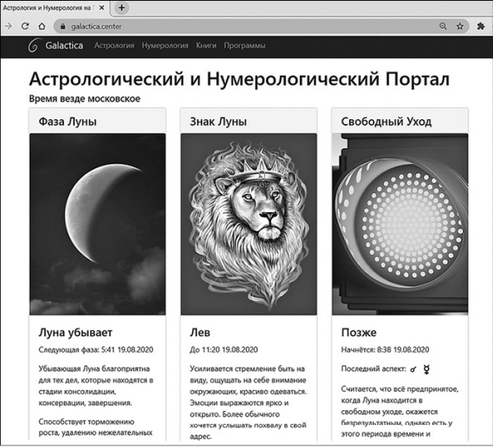Click the crowned lion image
The height and width of the screenshot is (448, 493).
tap(248, 224)
